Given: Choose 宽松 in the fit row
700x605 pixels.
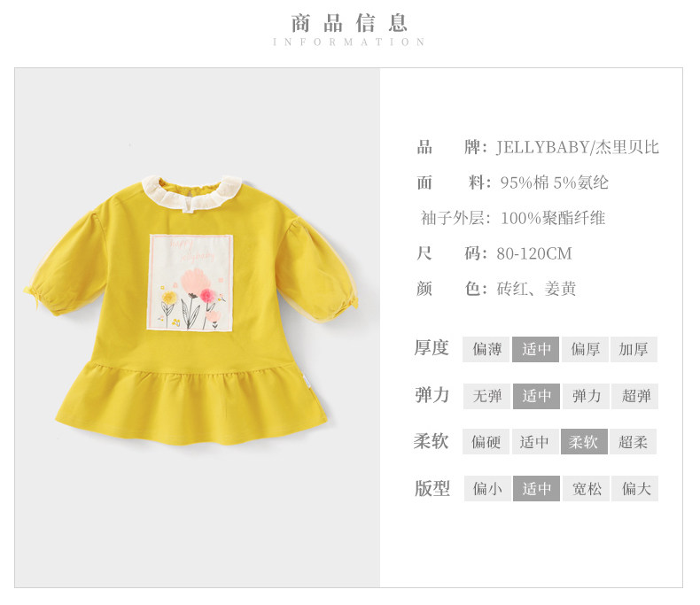Looking at the screenshot, I should click(586, 489).
